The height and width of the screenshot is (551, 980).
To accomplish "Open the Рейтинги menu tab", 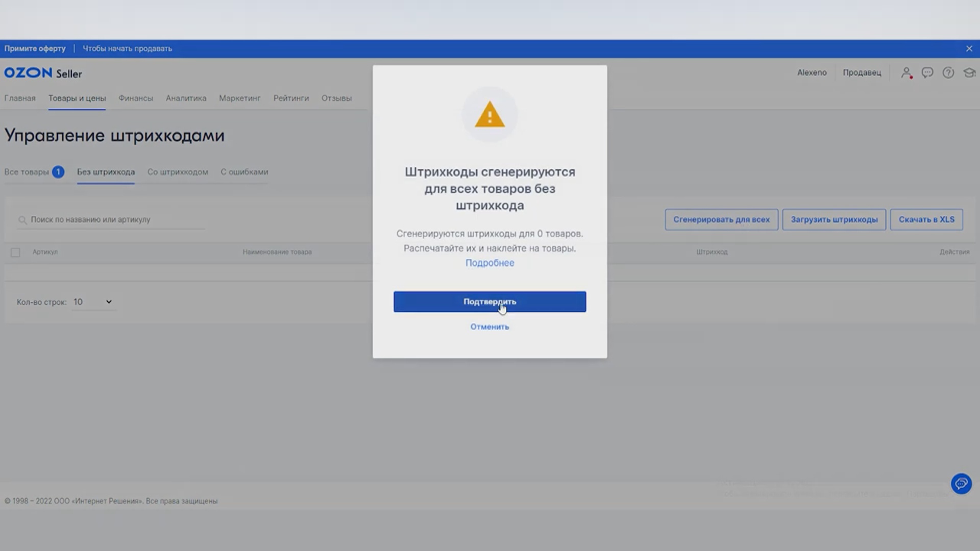I will coord(291,98).
